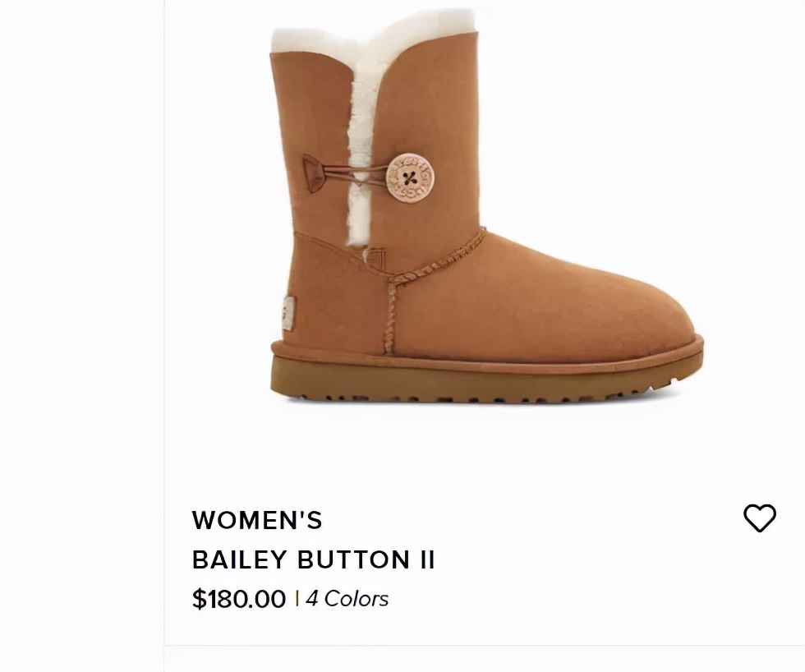
Task: Click the separator bar before 4 Colors
Action: (x=297, y=599)
